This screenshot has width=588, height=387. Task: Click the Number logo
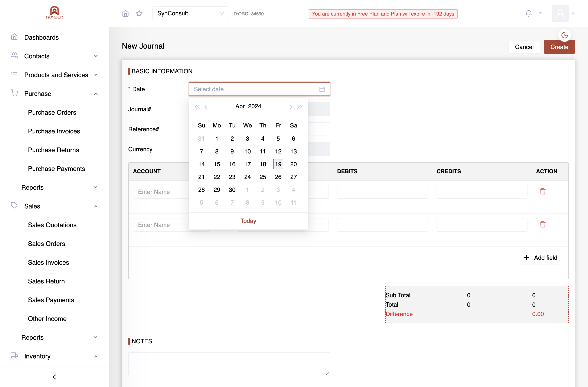[x=54, y=12]
